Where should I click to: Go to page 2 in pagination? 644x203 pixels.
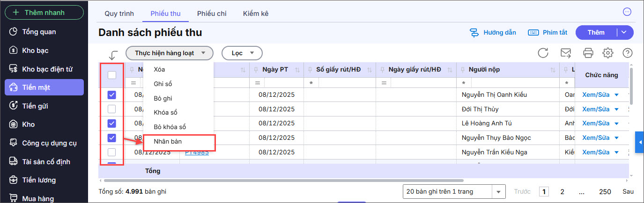click(x=563, y=191)
